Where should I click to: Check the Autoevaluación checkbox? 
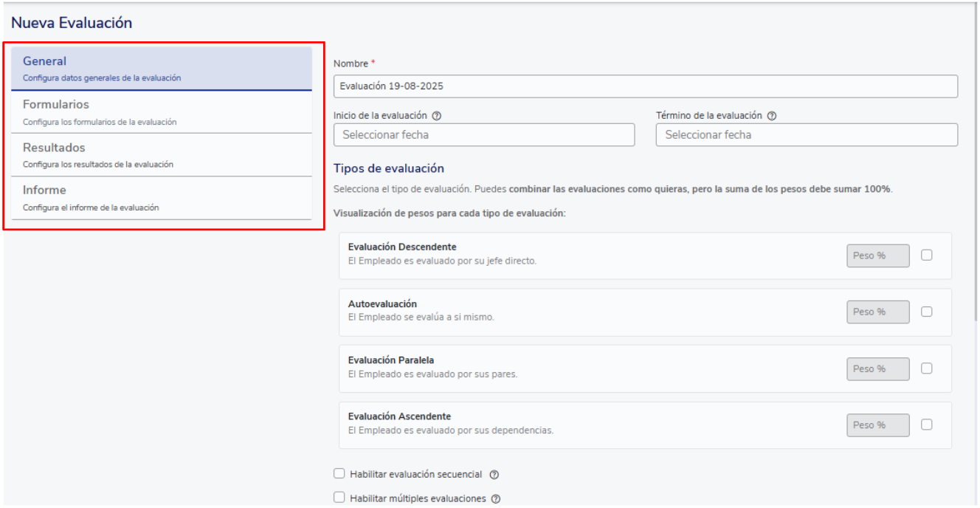pos(927,312)
